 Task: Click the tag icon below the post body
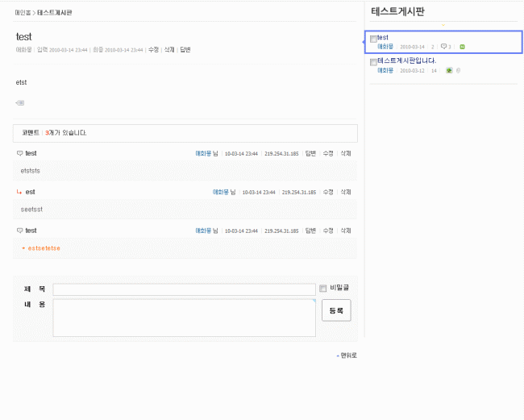20,102
